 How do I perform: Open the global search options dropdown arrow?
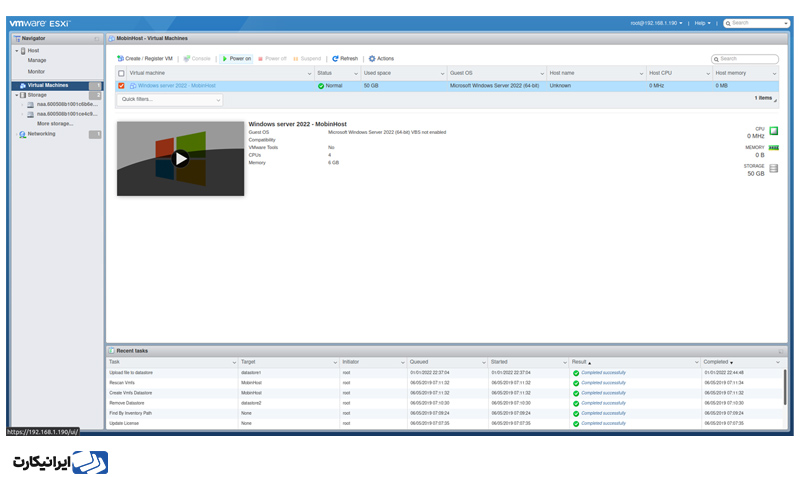pyautogui.click(x=786, y=23)
